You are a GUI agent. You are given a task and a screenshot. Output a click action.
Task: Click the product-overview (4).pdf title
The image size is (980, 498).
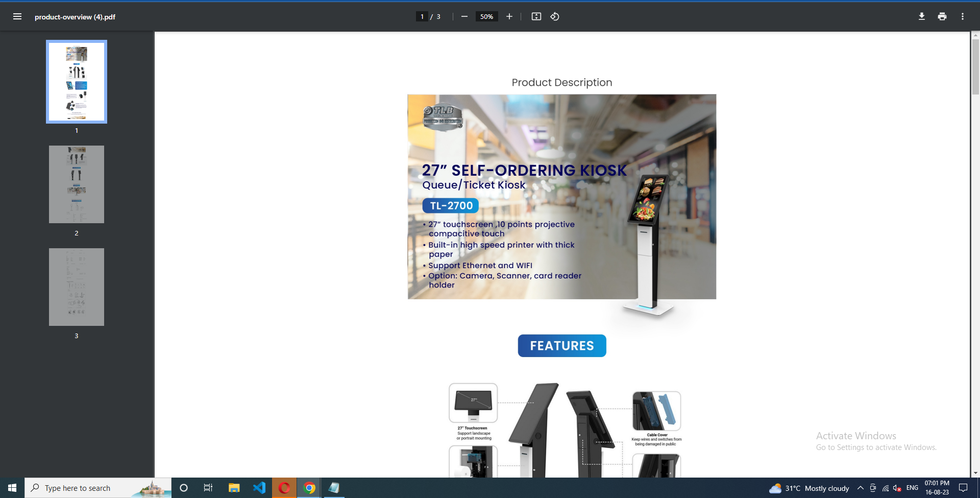click(75, 17)
